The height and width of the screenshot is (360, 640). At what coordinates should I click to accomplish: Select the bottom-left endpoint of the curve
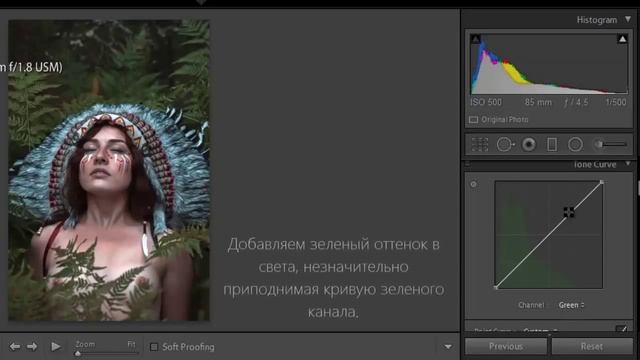click(x=496, y=288)
